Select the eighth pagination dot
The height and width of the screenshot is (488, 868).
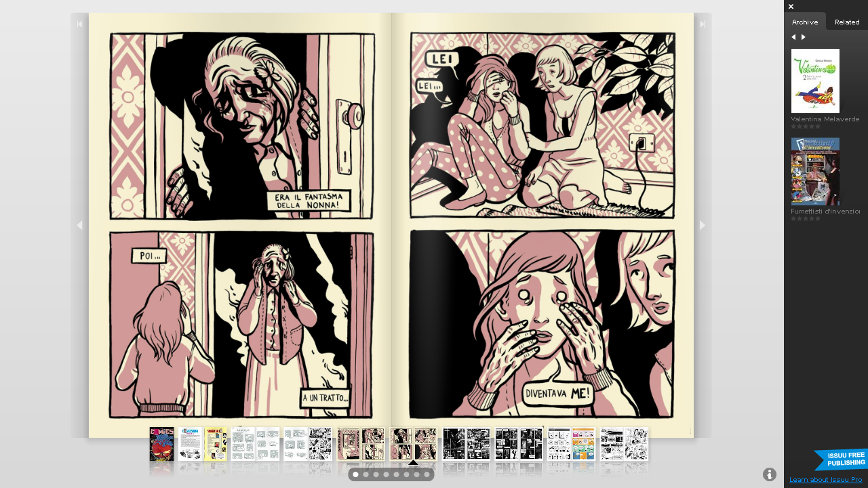427,474
